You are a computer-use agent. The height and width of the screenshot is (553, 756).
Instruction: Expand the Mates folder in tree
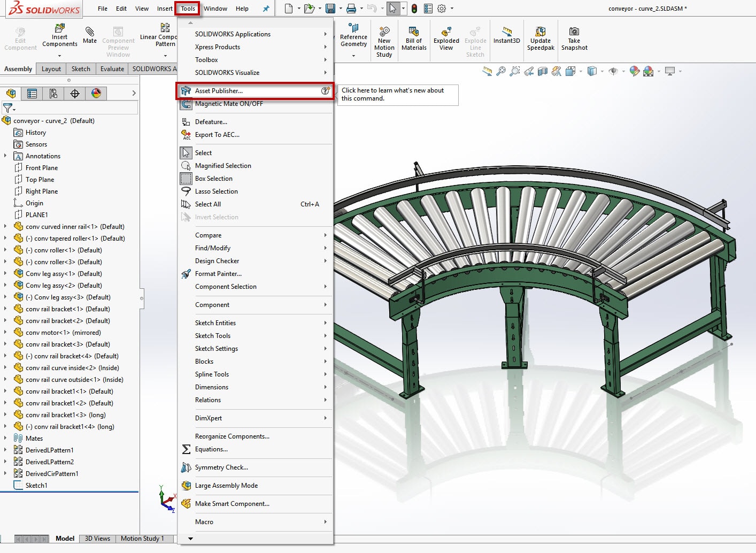[5, 438]
